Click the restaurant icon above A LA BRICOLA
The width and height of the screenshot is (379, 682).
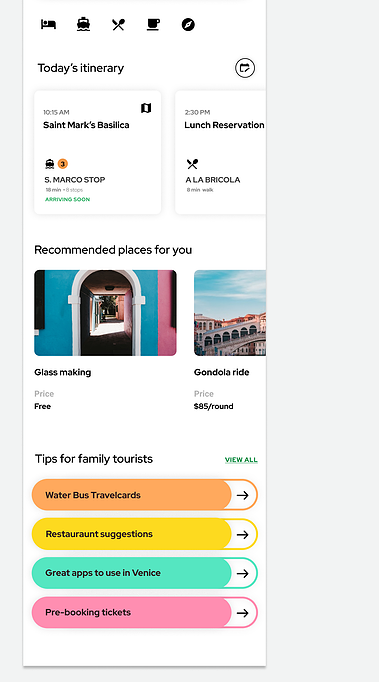click(x=192, y=164)
